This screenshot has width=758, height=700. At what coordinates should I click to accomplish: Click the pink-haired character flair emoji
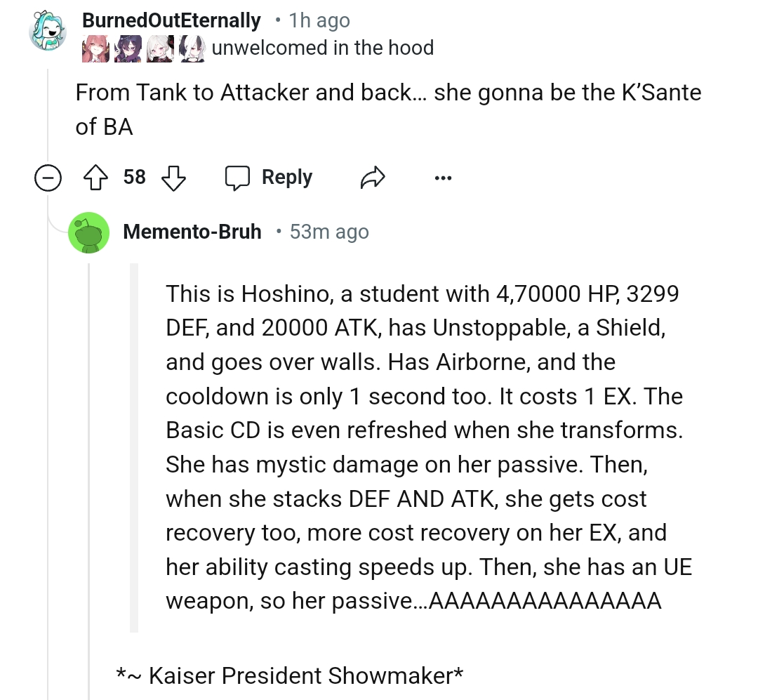(x=95, y=48)
